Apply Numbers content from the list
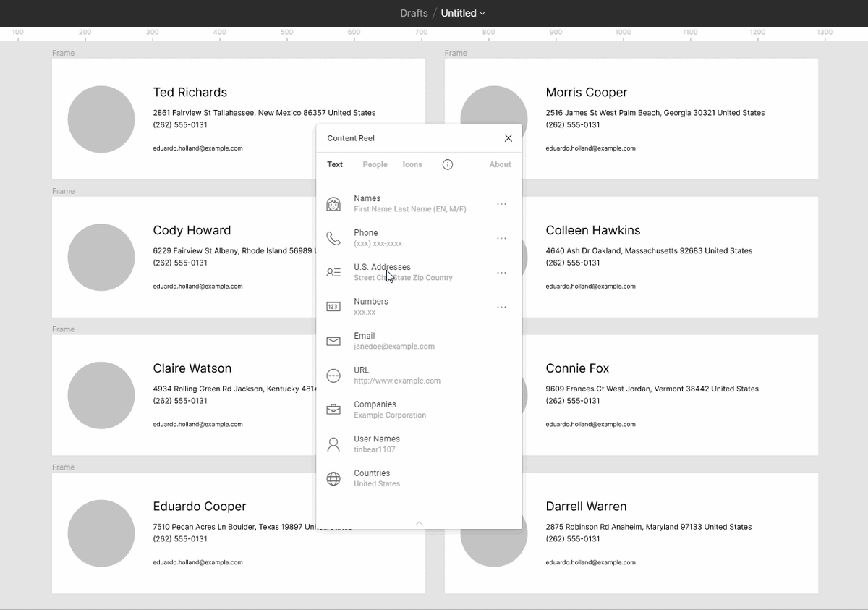This screenshot has width=868, height=610. (x=419, y=307)
